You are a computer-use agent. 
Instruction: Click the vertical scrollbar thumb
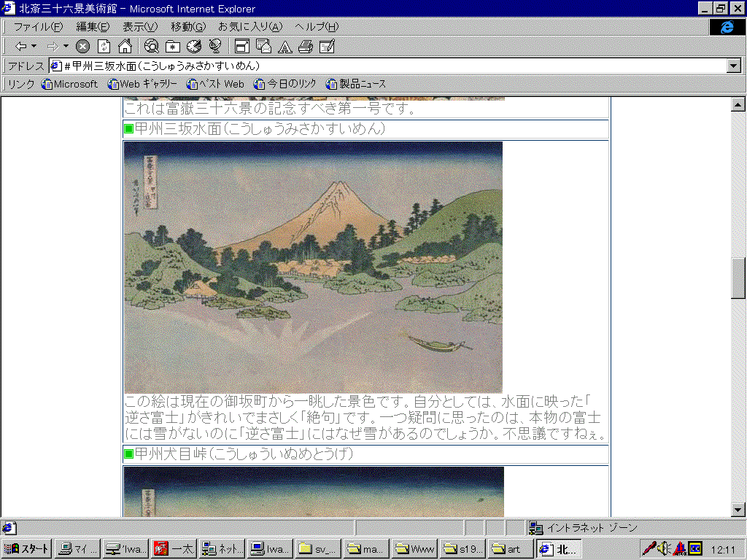[x=738, y=279]
